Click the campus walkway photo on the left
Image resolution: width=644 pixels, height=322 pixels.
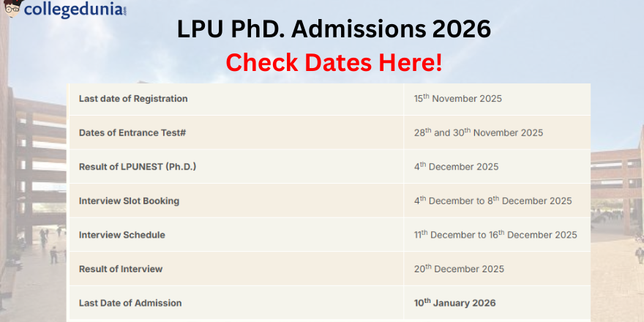coord(33,206)
